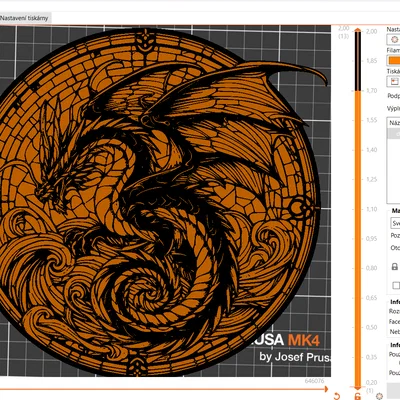Click the printer preset icon under Tiskárna
Viewport: 400px width, 400px height.
[394, 81]
